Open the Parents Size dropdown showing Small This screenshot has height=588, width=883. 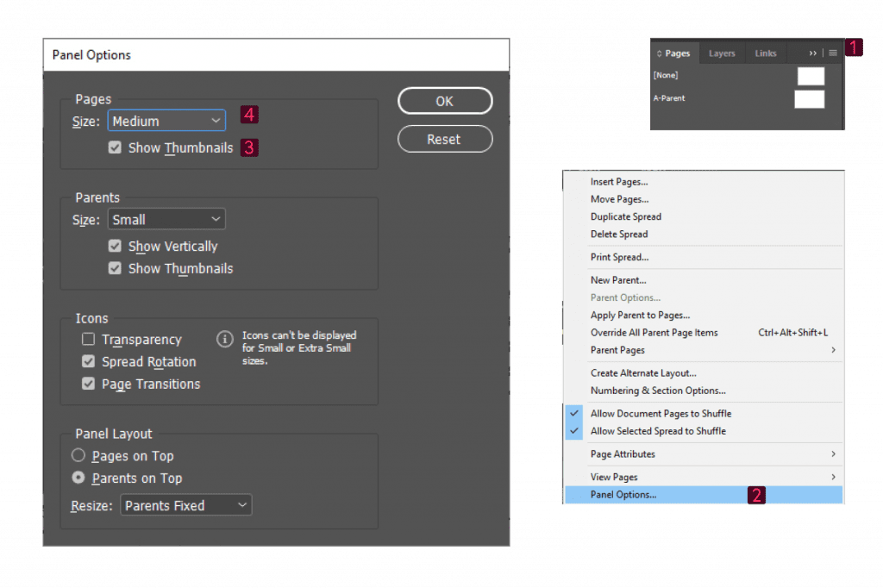(166, 219)
